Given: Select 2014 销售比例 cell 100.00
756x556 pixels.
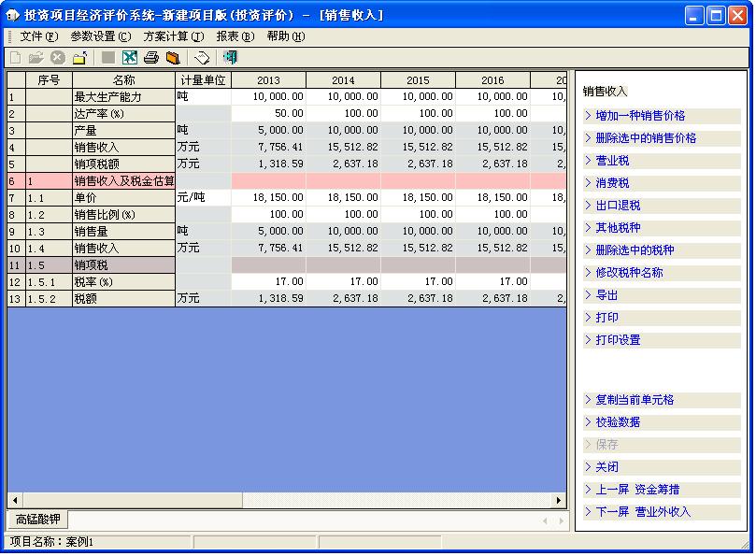Looking at the screenshot, I should tap(343, 214).
